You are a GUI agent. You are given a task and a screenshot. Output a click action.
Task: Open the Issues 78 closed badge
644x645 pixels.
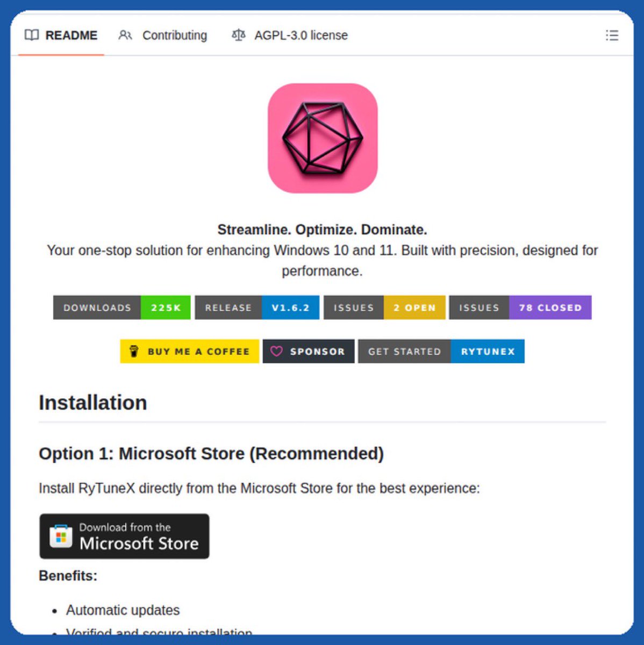520,307
